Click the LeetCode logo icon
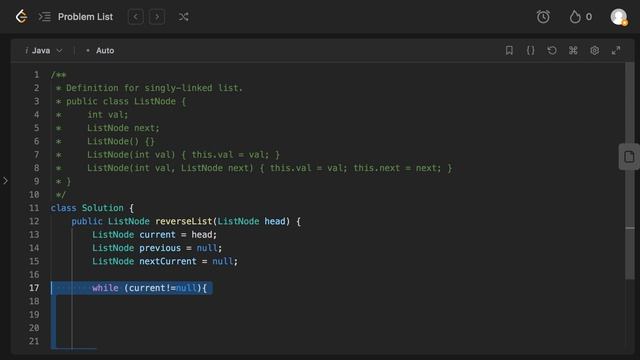Image resolution: width=640 pixels, height=360 pixels. [21, 17]
